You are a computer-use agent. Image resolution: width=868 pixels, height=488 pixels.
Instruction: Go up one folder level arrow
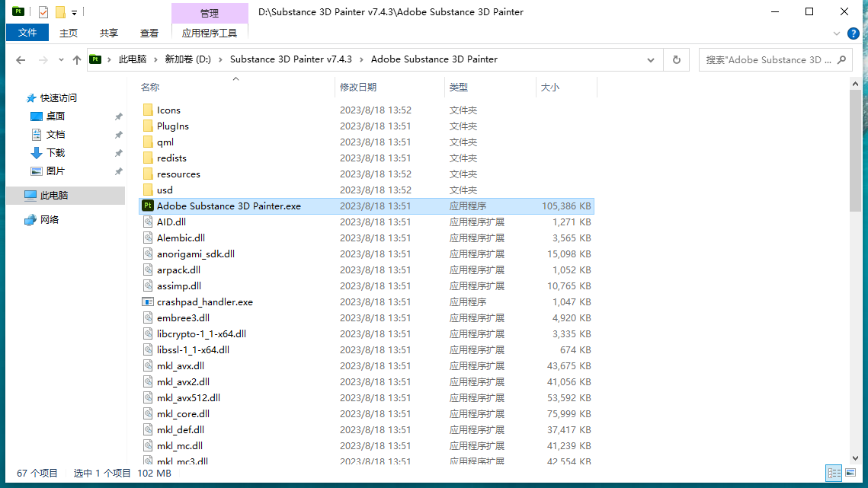coord(77,59)
